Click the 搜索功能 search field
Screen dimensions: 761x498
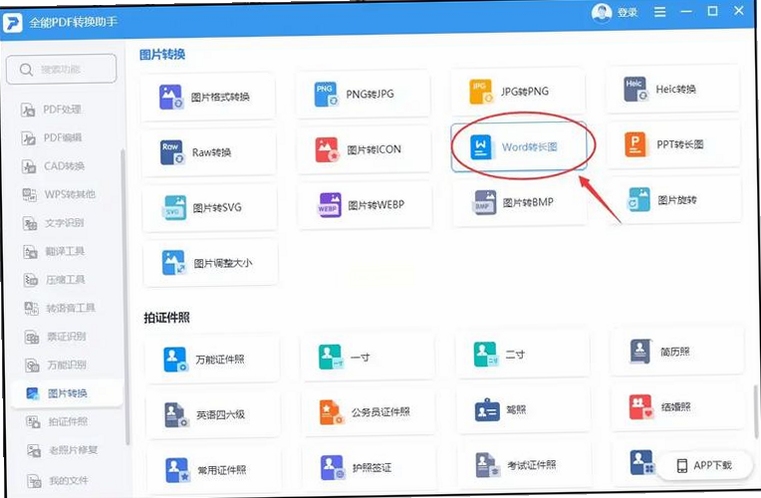pos(61,69)
